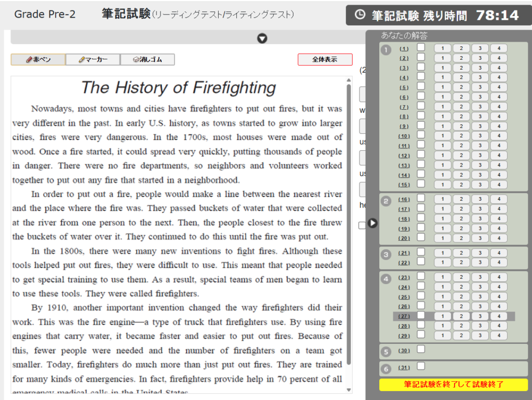Screen dimensions: 532x400
Task: Choose answer 2 for question 23
Action: tap(461, 277)
